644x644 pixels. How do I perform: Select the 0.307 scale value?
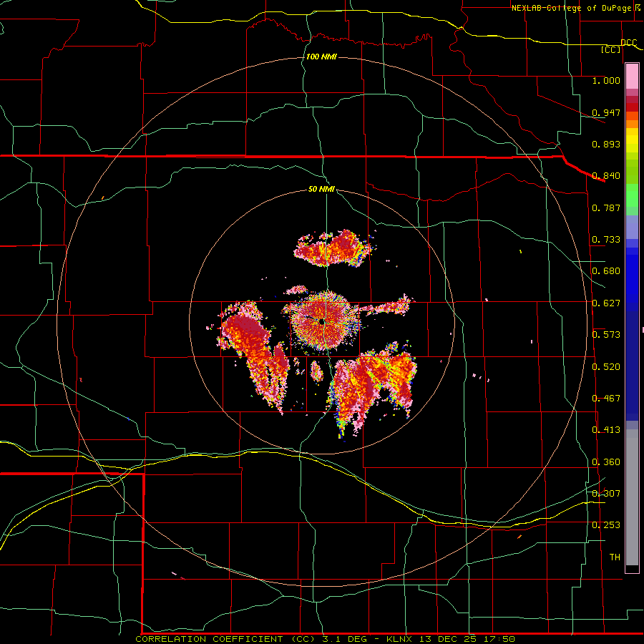click(606, 494)
